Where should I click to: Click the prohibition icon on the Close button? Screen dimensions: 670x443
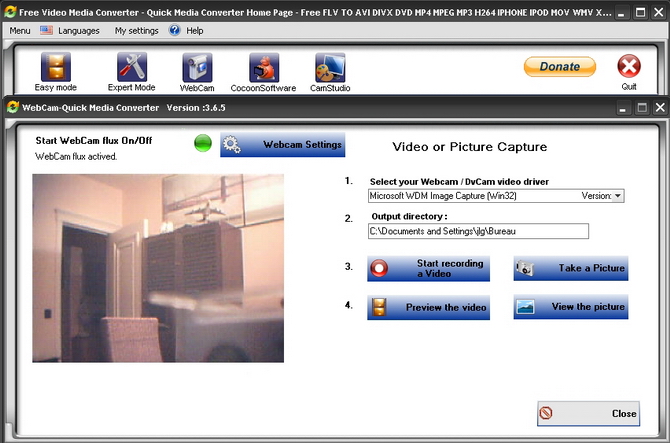tap(546, 413)
